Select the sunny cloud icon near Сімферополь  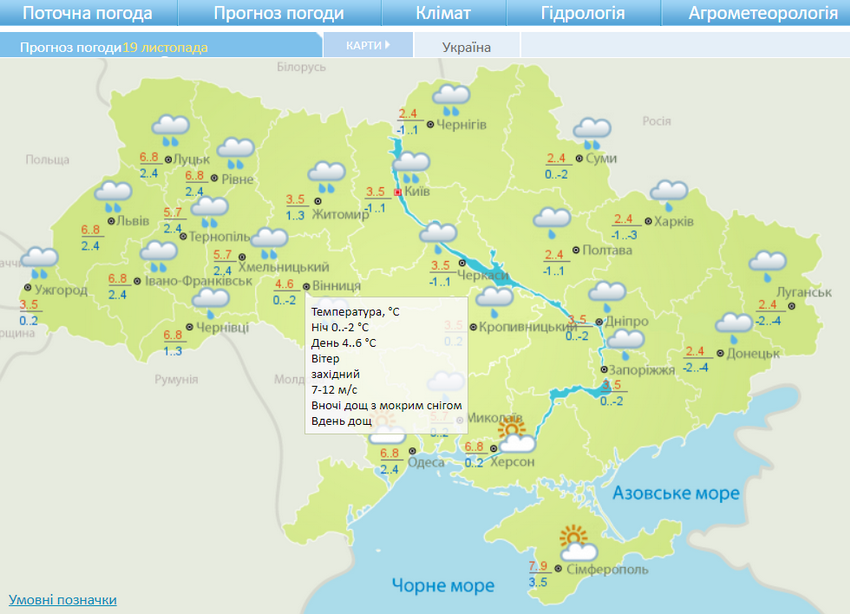(577, 544)
